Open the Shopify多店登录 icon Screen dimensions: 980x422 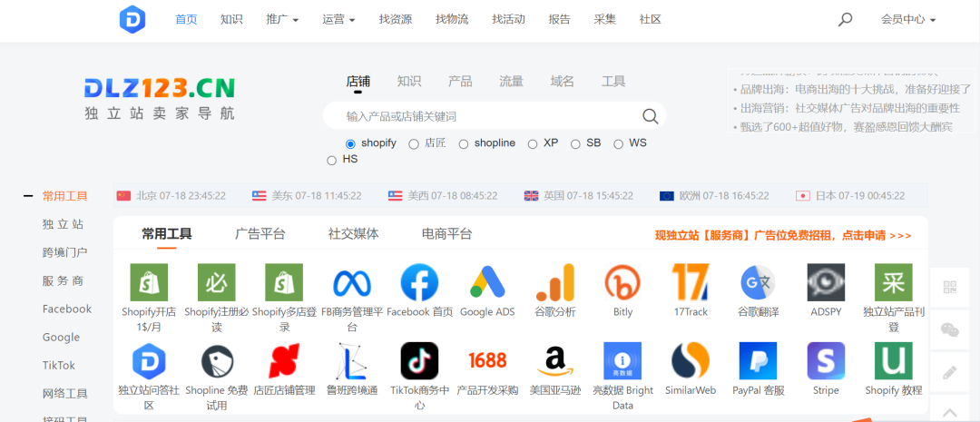click(x=284, y=282)
